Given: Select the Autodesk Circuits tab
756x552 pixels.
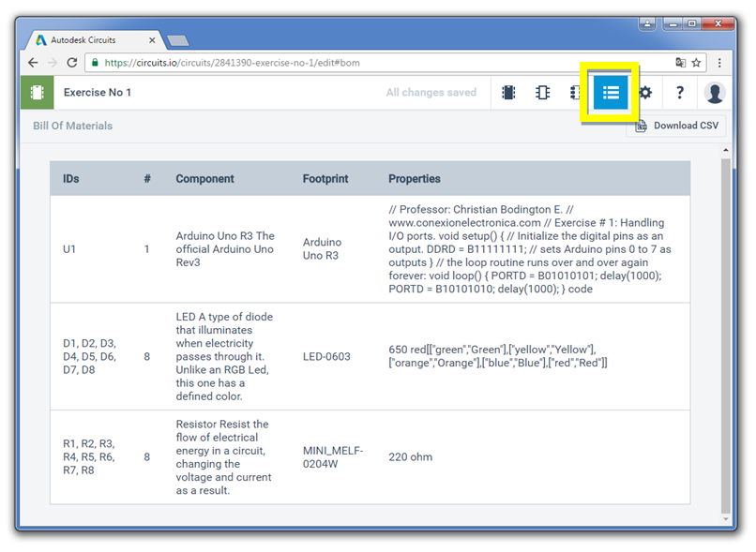Looking at the screenshot, I should pos(92,40).
